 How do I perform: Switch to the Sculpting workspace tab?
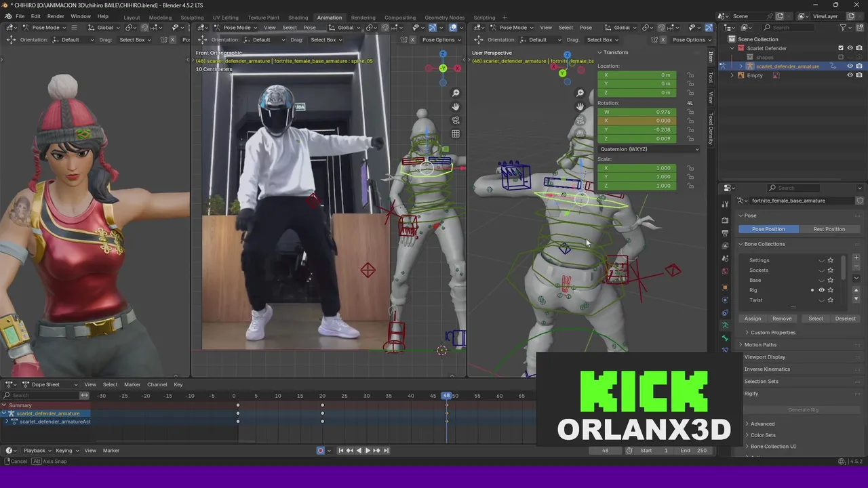pyautogui.click(x=192, y=17)
